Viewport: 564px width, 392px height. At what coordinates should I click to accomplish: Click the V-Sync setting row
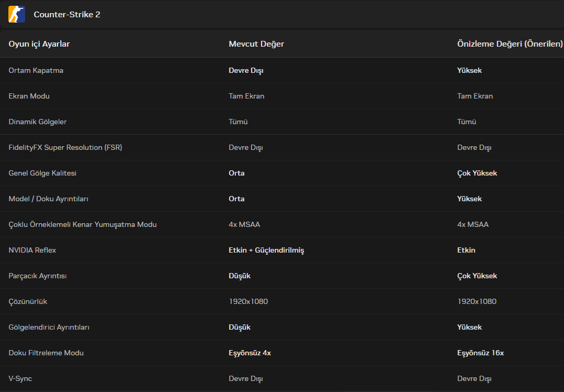click(x=282, y=379)
